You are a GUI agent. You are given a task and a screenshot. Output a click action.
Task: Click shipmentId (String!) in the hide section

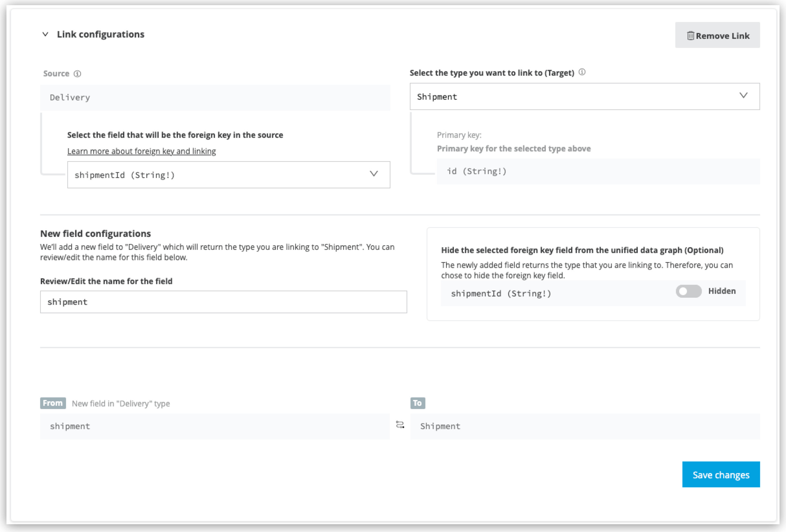coord(501,294)
